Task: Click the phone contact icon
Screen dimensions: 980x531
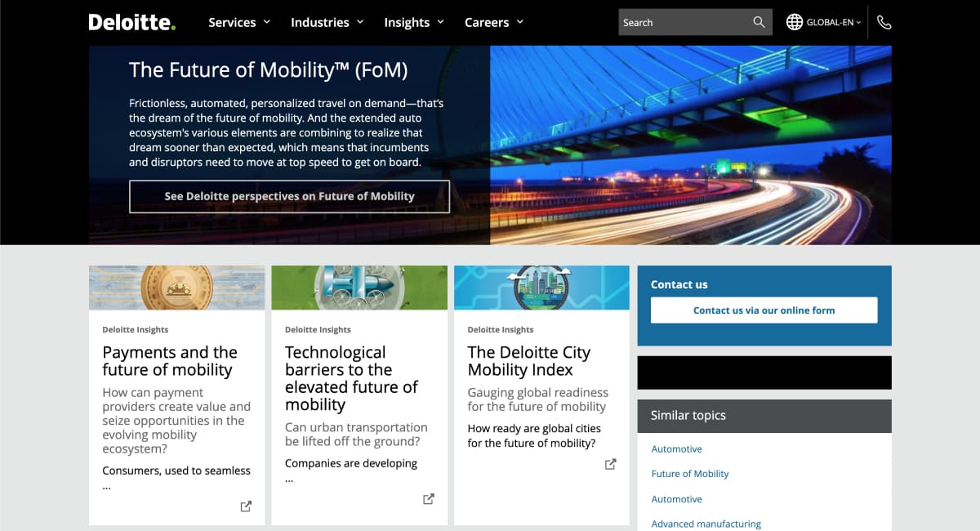Action: pos(884,22)
